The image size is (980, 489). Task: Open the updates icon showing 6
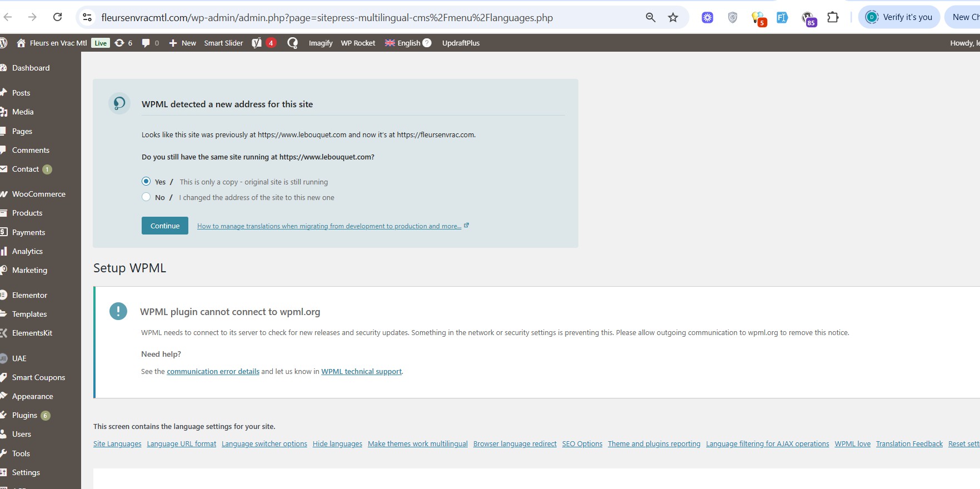click(x=123, y=43)
